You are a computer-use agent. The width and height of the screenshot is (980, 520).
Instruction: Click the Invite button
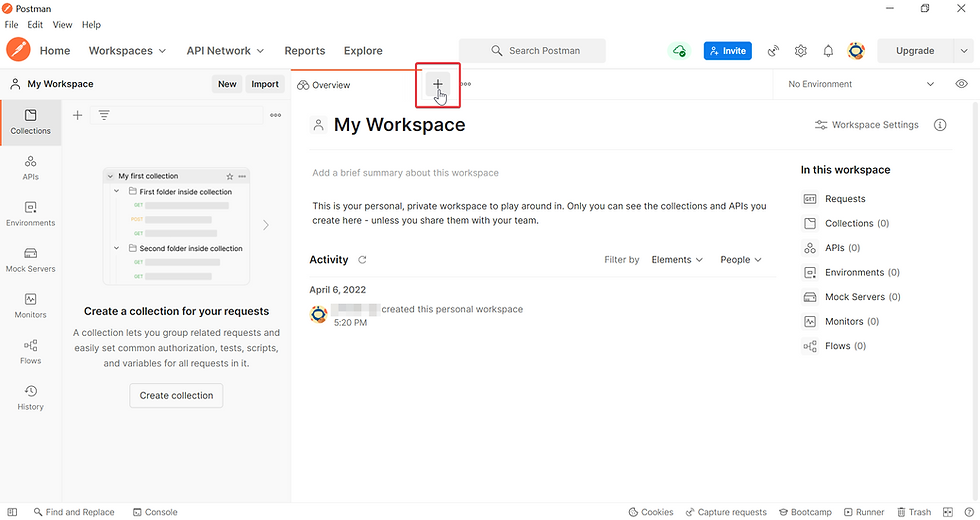(728, 51)
